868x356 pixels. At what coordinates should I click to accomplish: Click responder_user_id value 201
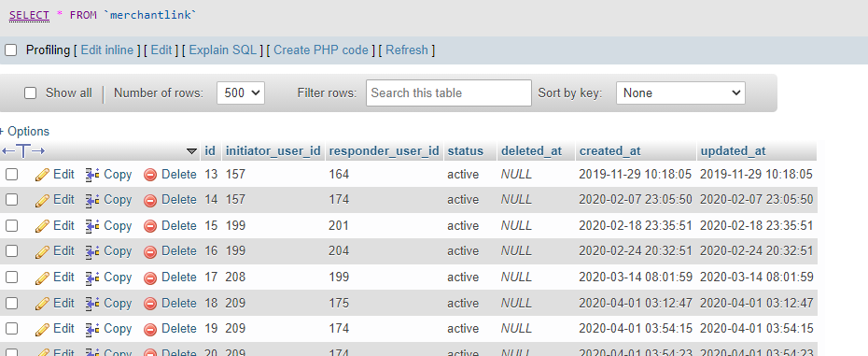pos(339,226)
